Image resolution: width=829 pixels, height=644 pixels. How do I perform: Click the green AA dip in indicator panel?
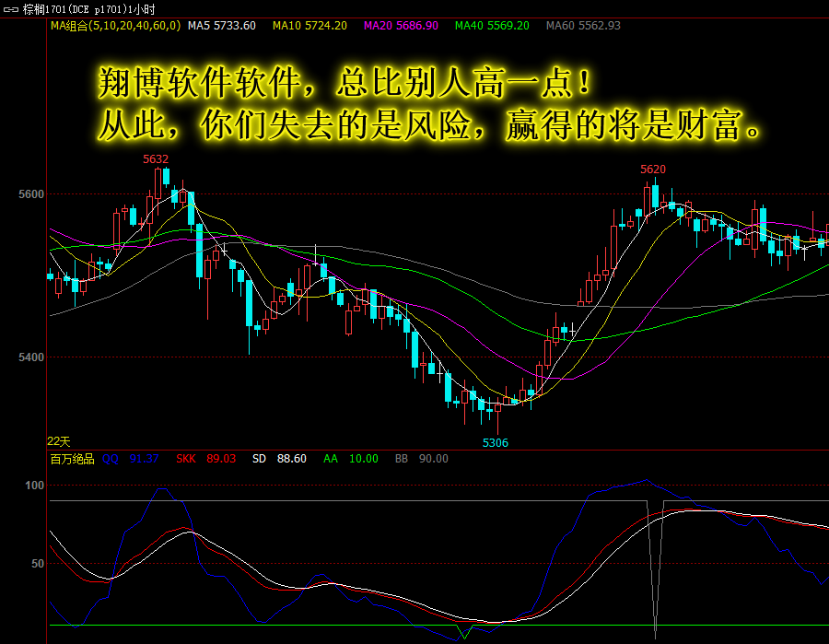465,632
